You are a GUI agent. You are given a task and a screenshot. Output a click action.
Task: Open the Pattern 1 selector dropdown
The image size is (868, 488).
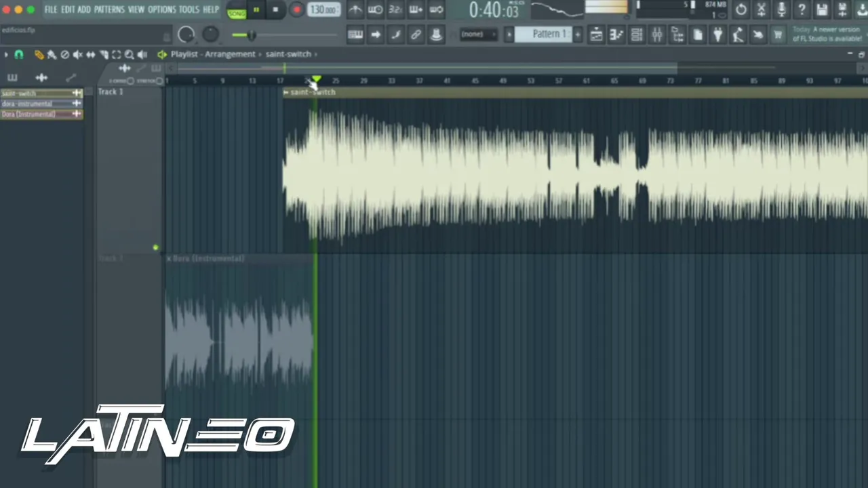click(x=544, y=35)
